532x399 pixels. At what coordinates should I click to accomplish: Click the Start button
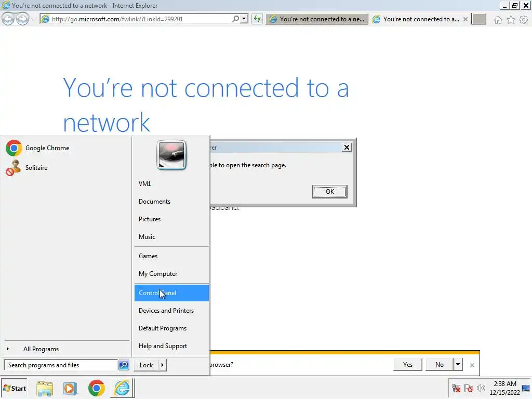coord(14,389)
